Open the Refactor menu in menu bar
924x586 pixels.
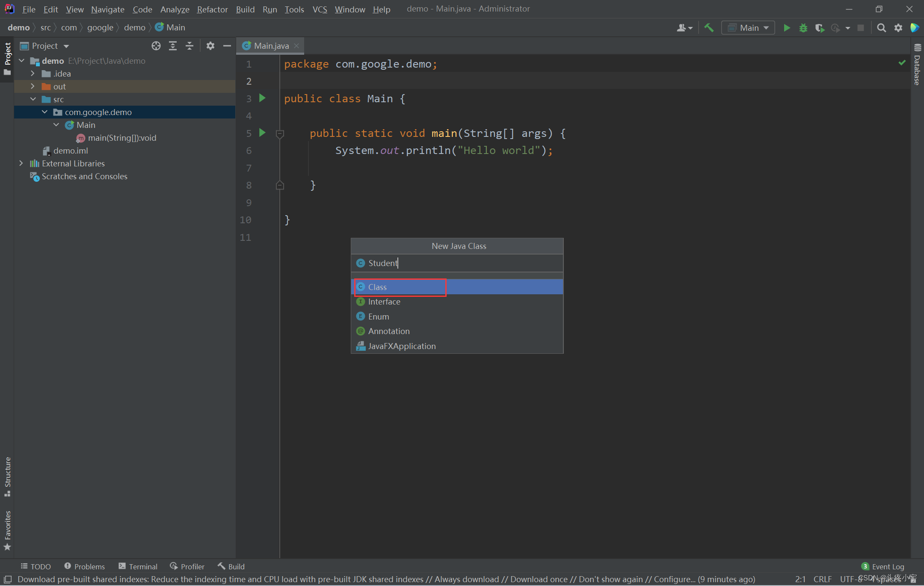212,9
